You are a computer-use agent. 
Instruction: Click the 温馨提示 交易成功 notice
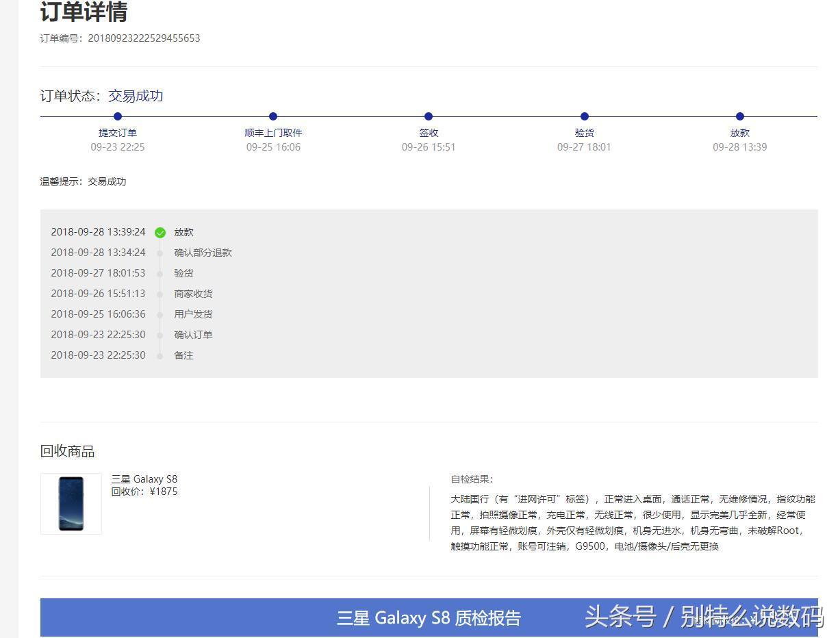[x=84, y=181]
